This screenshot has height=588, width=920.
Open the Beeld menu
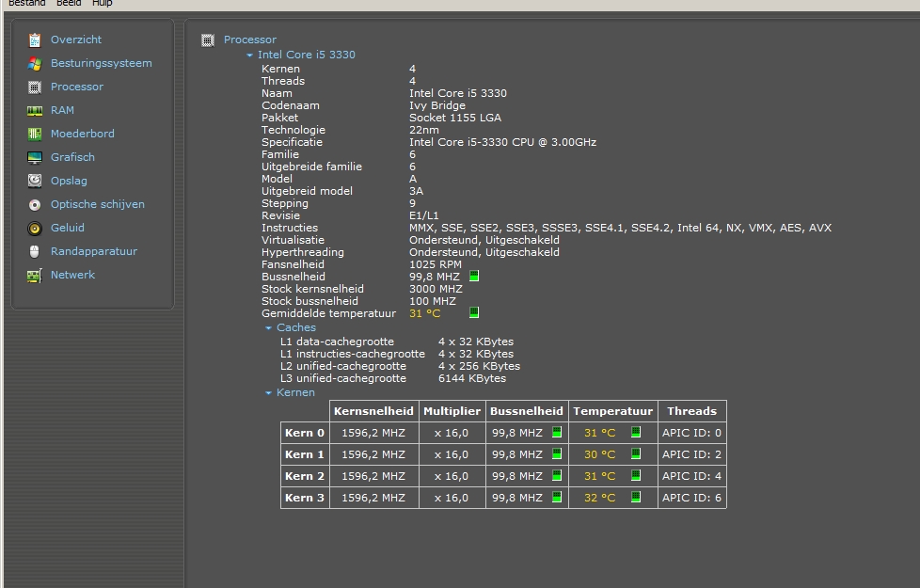(x=69, y=4)
